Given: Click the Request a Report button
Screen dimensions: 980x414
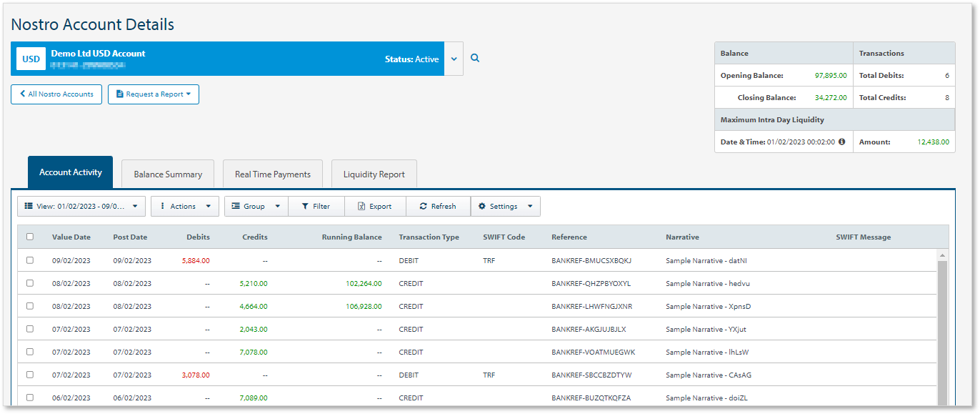Looking at the screenshot, I should [x=154, y=94].
